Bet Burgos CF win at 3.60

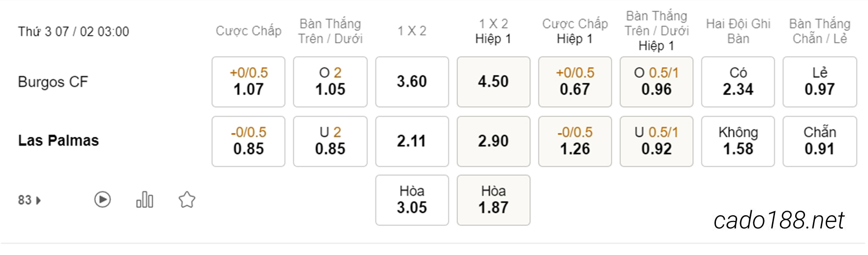click(412, 82)
